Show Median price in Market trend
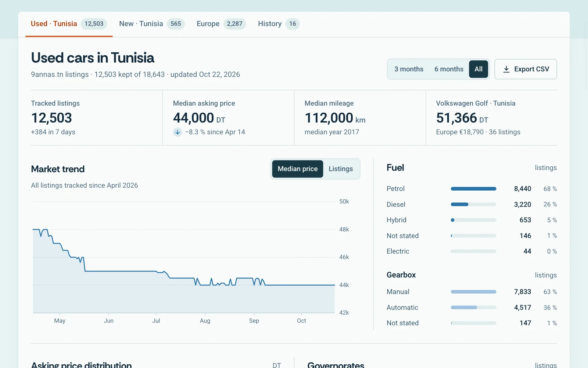This screenshot has width=588, height=368. [298, 169]
